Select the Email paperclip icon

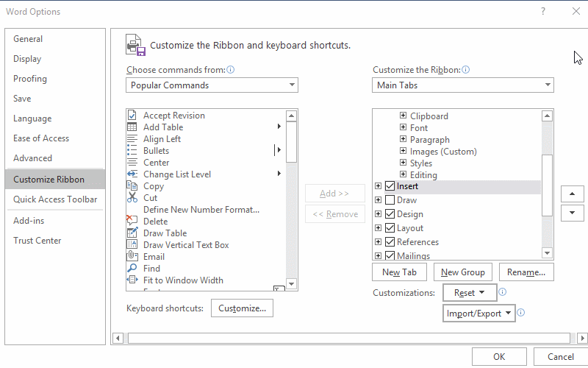[x=132, y=256]
